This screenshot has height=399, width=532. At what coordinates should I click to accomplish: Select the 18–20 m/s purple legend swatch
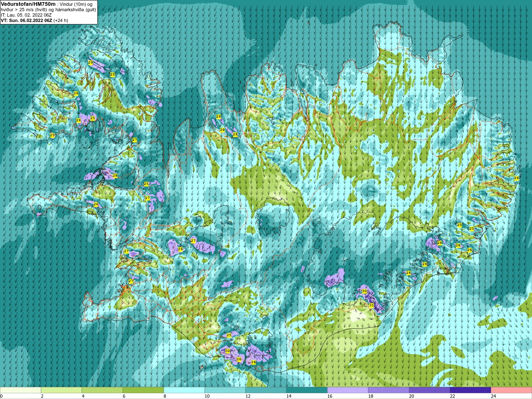[x=389, y=390]
